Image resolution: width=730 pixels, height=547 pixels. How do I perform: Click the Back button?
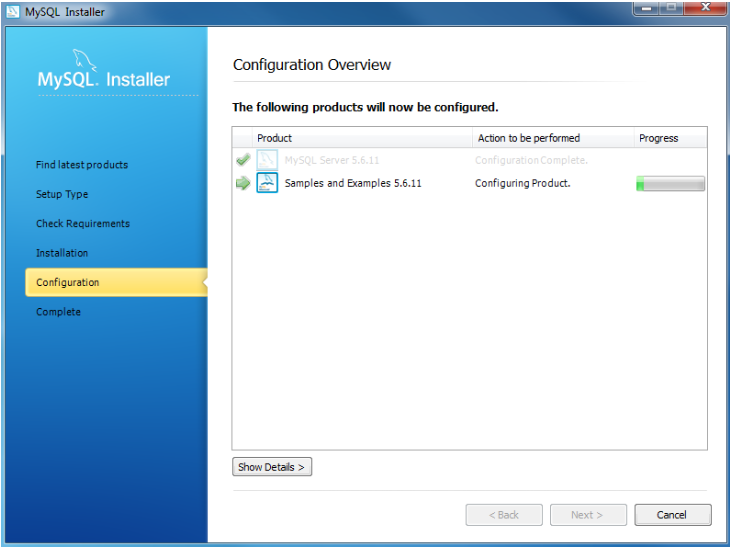click(504, 515)
